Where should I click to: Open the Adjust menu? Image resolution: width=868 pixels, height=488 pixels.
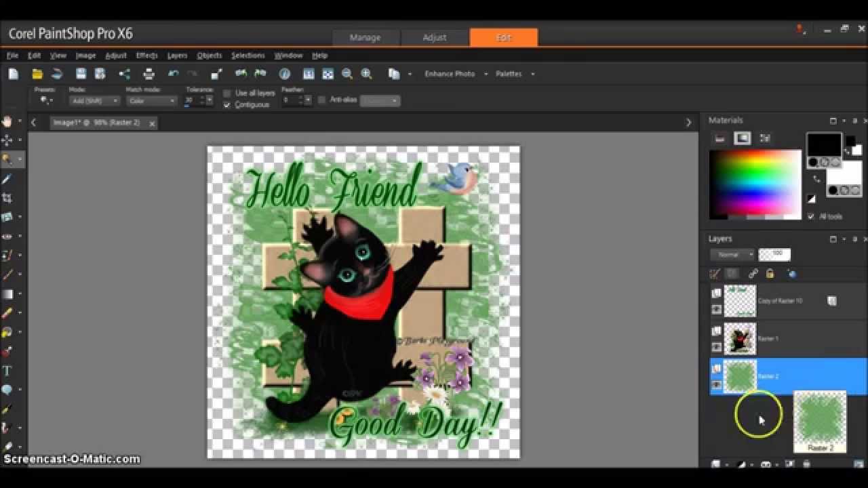(116, 56)
